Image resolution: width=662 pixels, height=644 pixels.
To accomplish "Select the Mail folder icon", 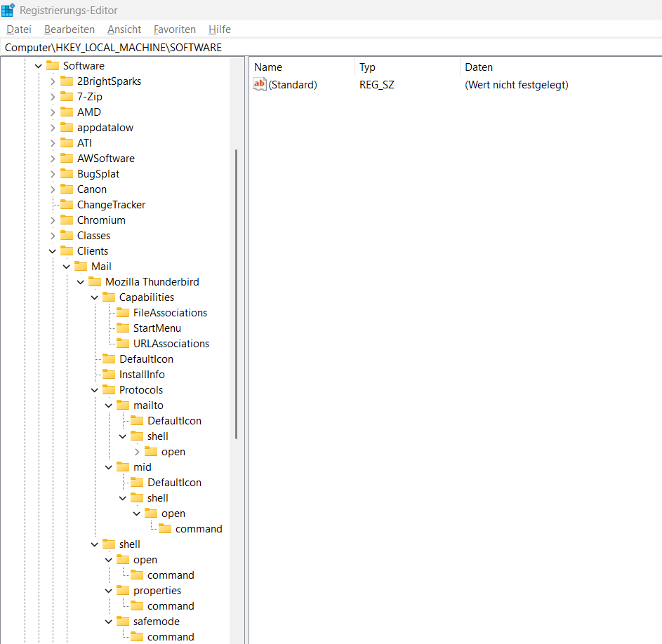I will click(x=81, y=267).
